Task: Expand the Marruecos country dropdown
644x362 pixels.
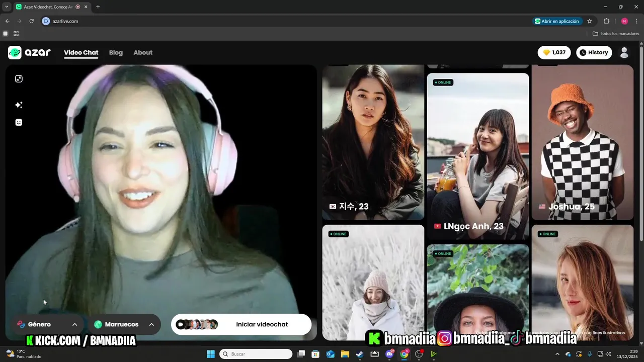Action: coord(124,324)
